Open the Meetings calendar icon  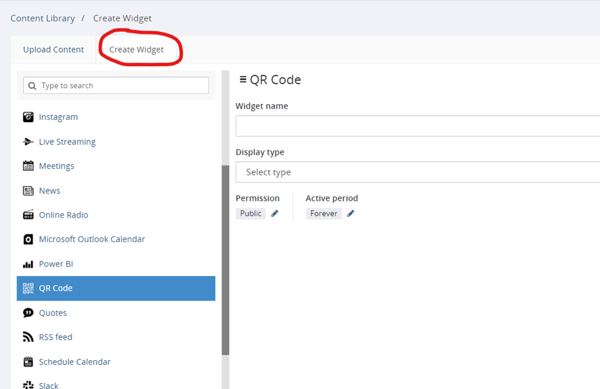click(28, 166)
